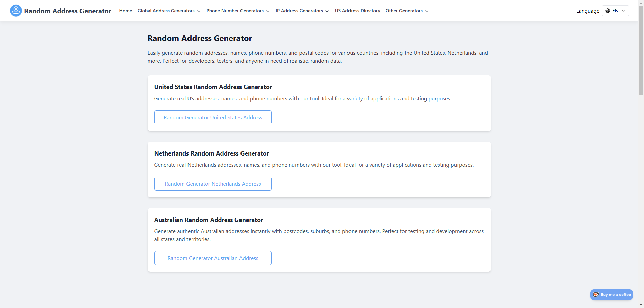This screenshot has height=308, width=644.
Task: Click Random Generator United States Address button
Action: coord(213,117)
